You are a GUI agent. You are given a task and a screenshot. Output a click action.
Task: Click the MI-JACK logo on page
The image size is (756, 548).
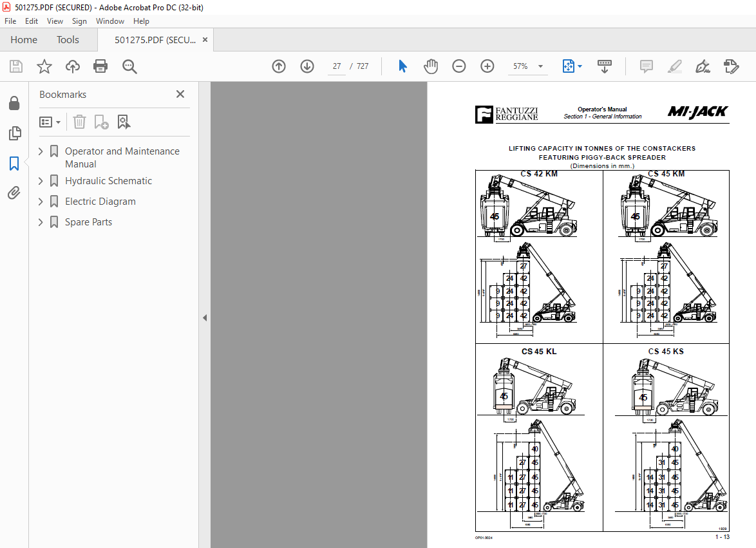pyautogui.click(x=697, y=112)
